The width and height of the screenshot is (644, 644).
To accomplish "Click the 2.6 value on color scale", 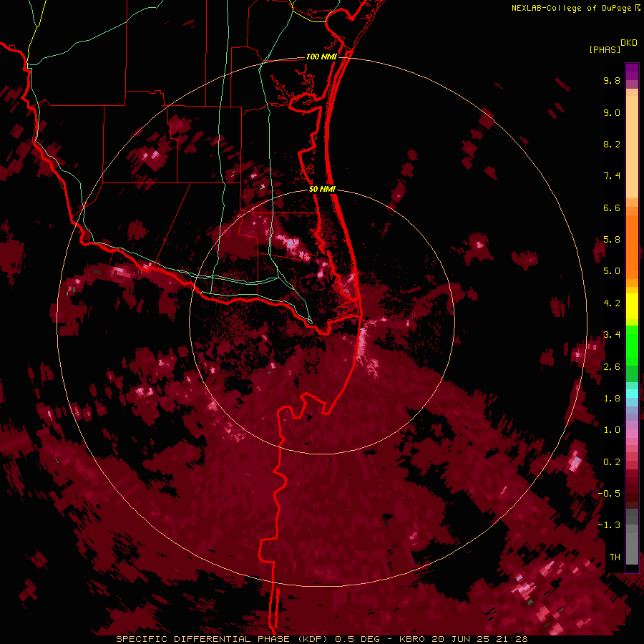I will click(612, 367).
